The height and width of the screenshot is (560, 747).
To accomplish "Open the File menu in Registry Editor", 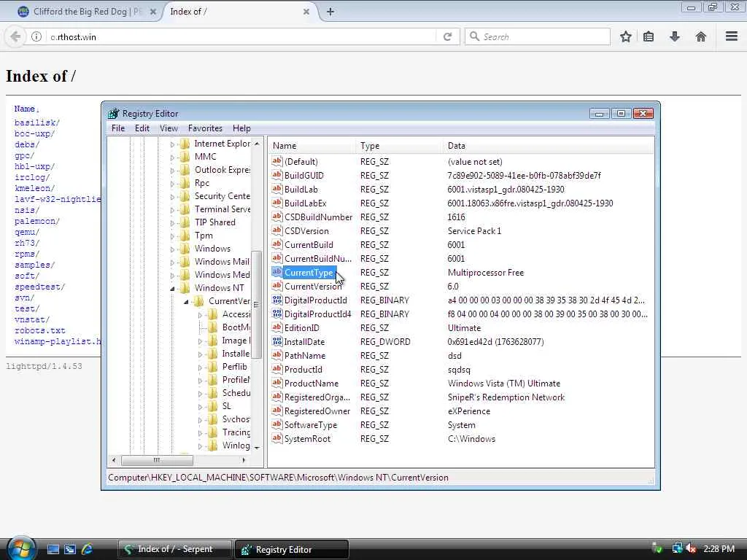I will click(117, 128).
